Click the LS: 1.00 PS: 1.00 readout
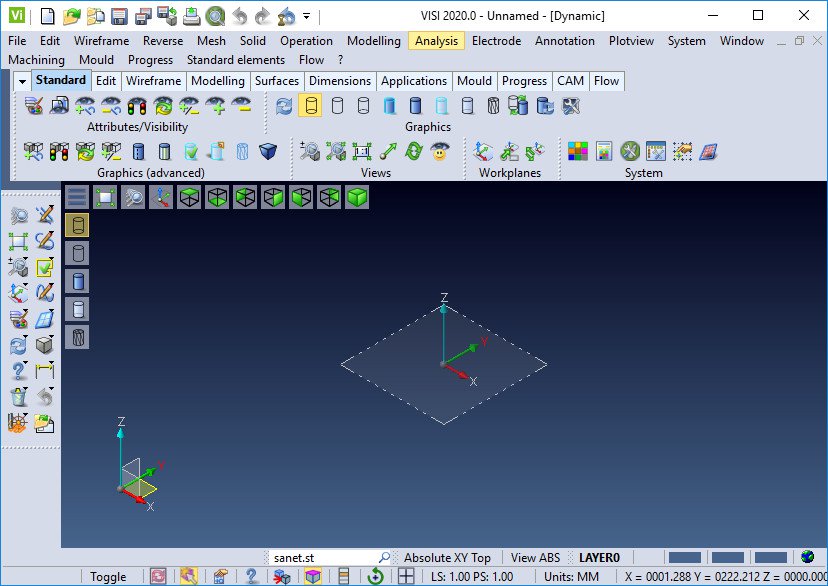Viewport: 828px width, 586px height. (x=472, y=576)
